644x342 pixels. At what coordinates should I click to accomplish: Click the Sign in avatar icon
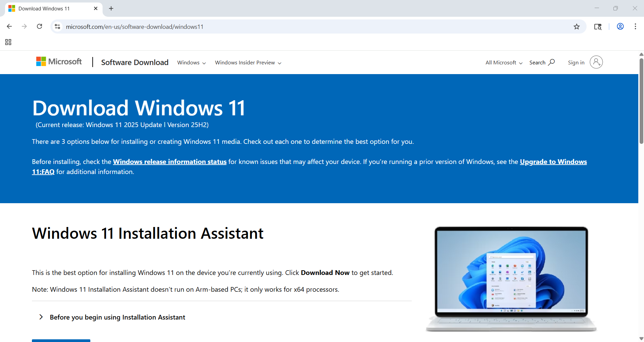tap(596, 62)
